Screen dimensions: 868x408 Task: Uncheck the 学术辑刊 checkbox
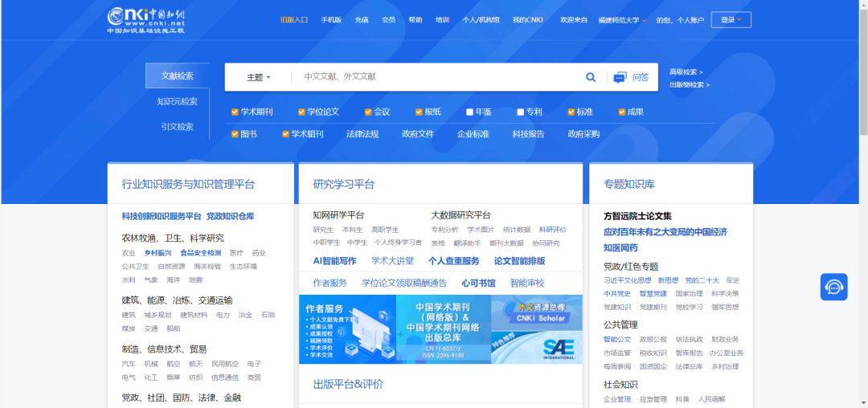pyautogui.click(x=285, y=134)
